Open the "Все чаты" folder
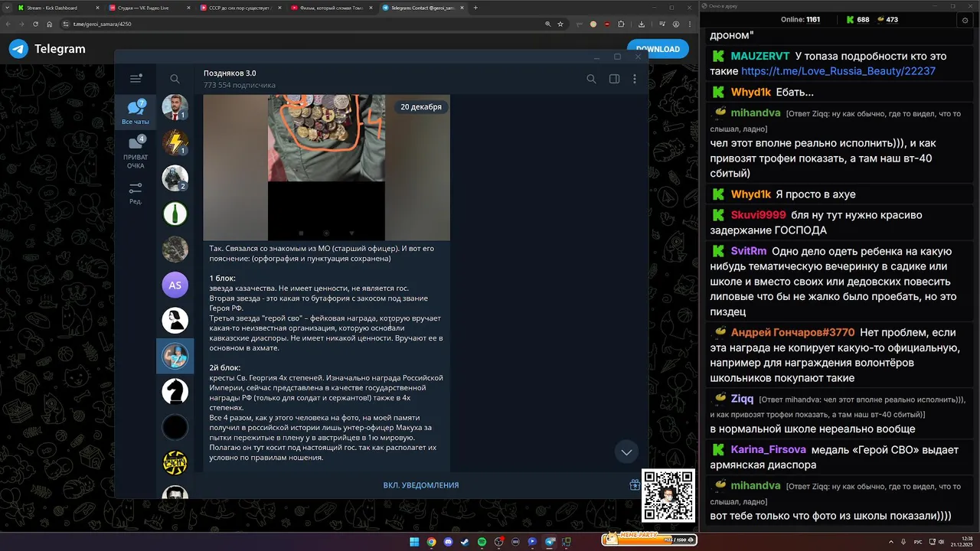 [x=136, y=112]
